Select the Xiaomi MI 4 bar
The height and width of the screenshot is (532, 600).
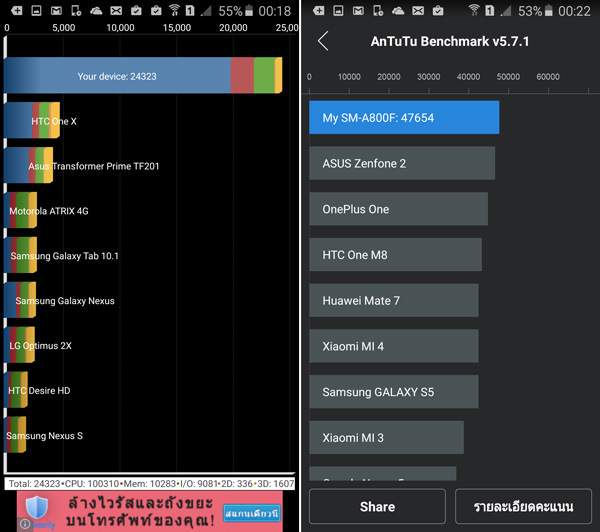click(x=394, y=346)
